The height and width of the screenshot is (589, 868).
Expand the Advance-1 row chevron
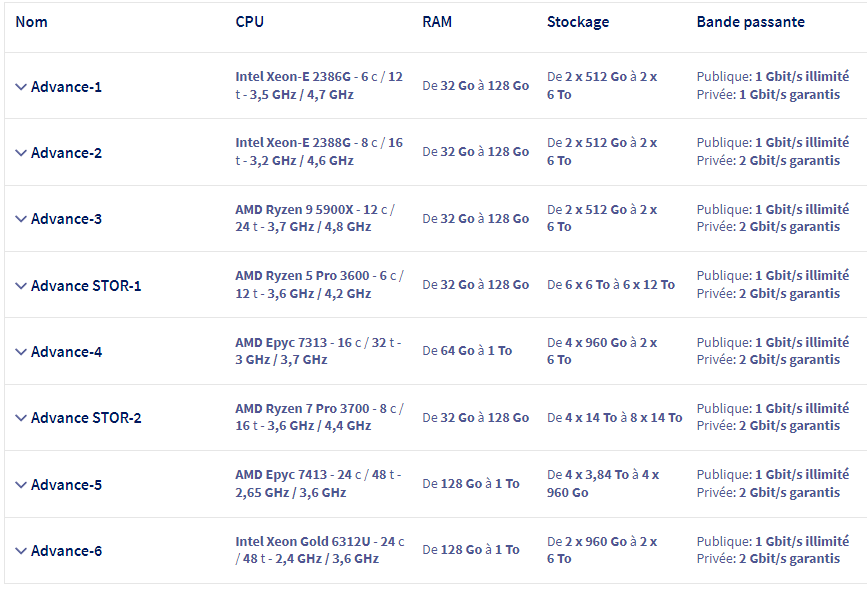(21, 87)
